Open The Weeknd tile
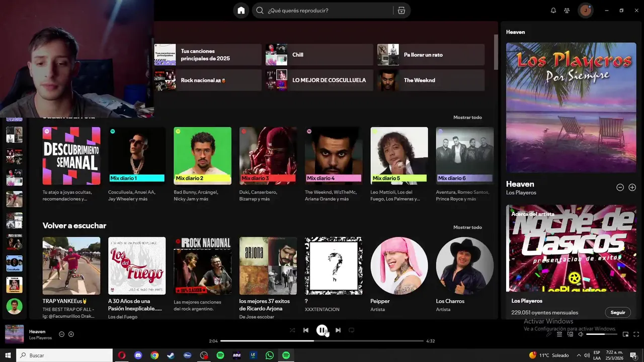Image resolution: width=644 pixels, height=362 pixels. 431,80
